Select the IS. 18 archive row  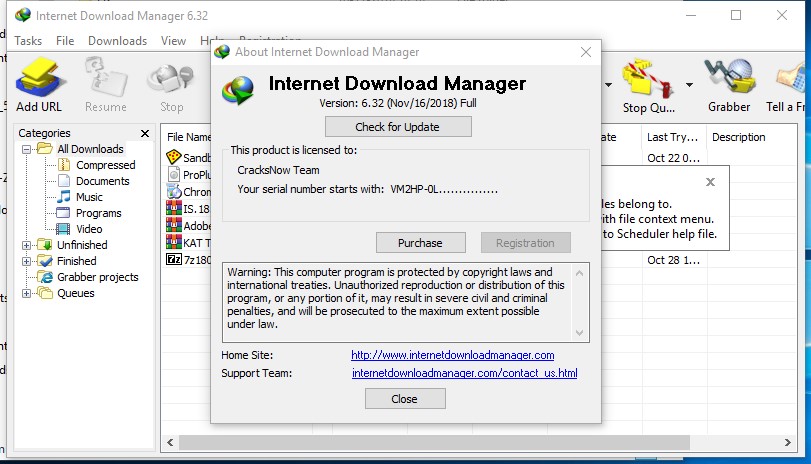188,209
